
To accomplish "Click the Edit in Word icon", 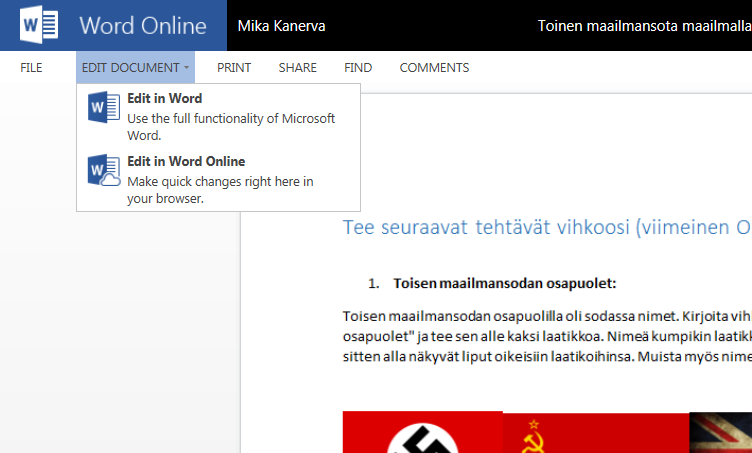I will click(x=104, y=107).
